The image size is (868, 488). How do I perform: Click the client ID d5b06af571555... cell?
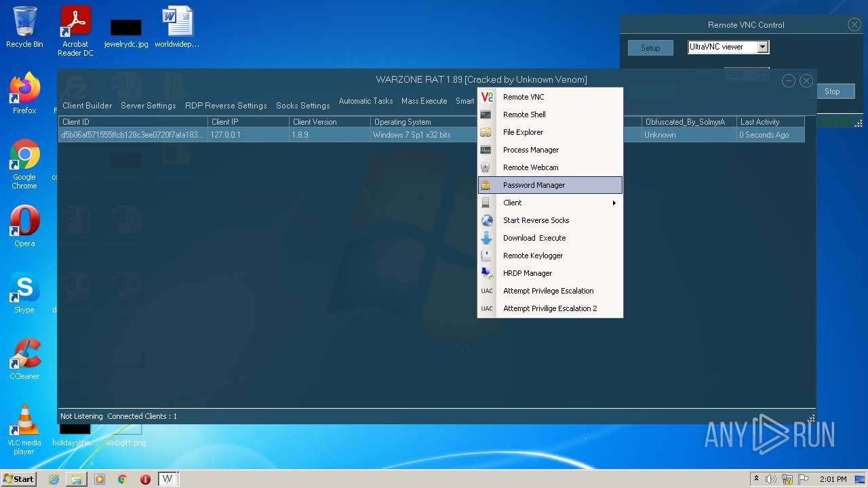(x=132, y=135)
